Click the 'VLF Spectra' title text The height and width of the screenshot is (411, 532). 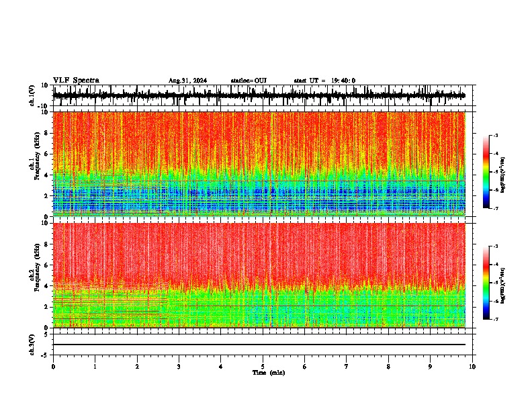76,81
